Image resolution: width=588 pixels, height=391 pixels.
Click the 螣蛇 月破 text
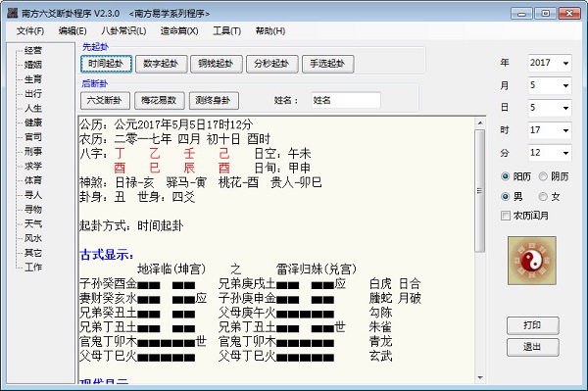tap(395, 298)
